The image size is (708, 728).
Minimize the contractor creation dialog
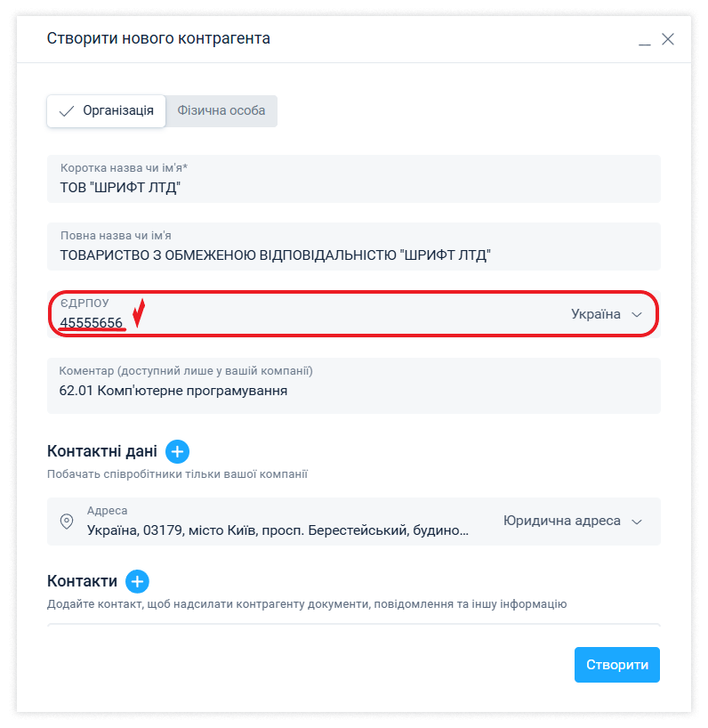click(x=644, y=40)
